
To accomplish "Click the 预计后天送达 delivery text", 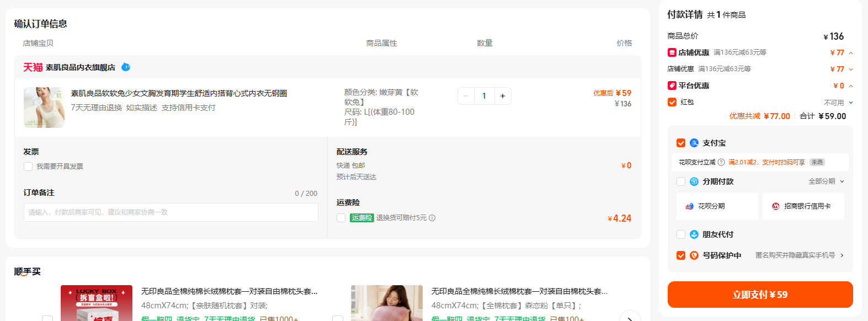I will coord(356,177).
